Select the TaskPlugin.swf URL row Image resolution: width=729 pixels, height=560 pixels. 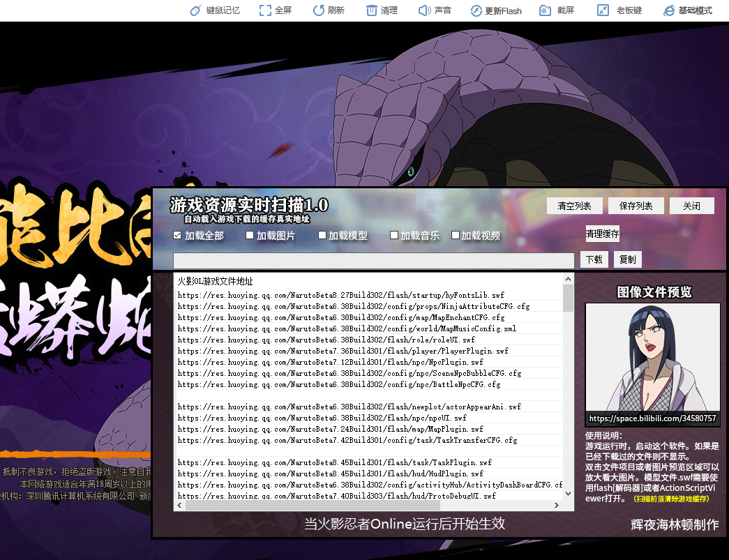click(x=369, y=462)
